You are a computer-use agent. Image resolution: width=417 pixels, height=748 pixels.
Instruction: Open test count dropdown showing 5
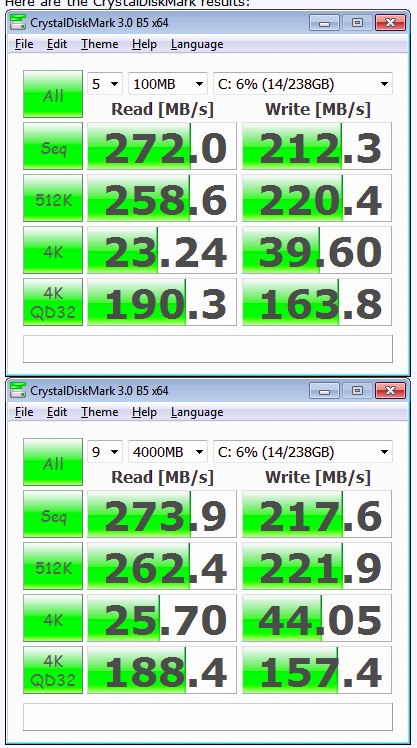click(105, 84)
